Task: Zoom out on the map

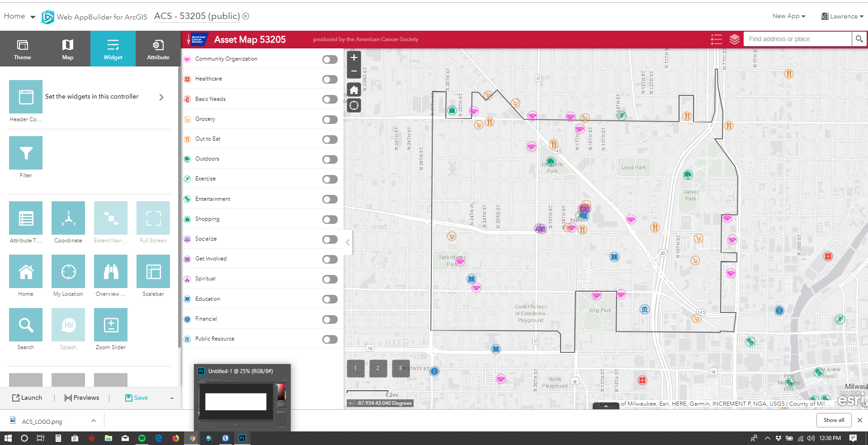Action: tap(354, 71)
